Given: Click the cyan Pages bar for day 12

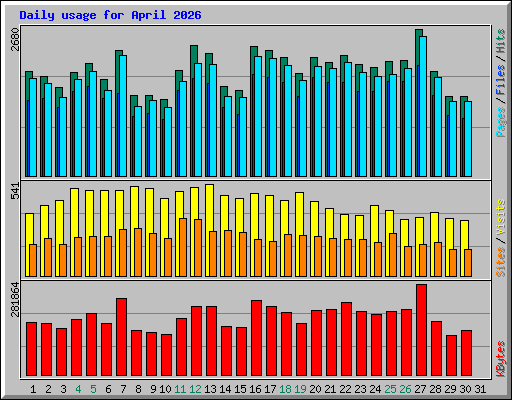Looking at the screenshot, I should (198, 120).
